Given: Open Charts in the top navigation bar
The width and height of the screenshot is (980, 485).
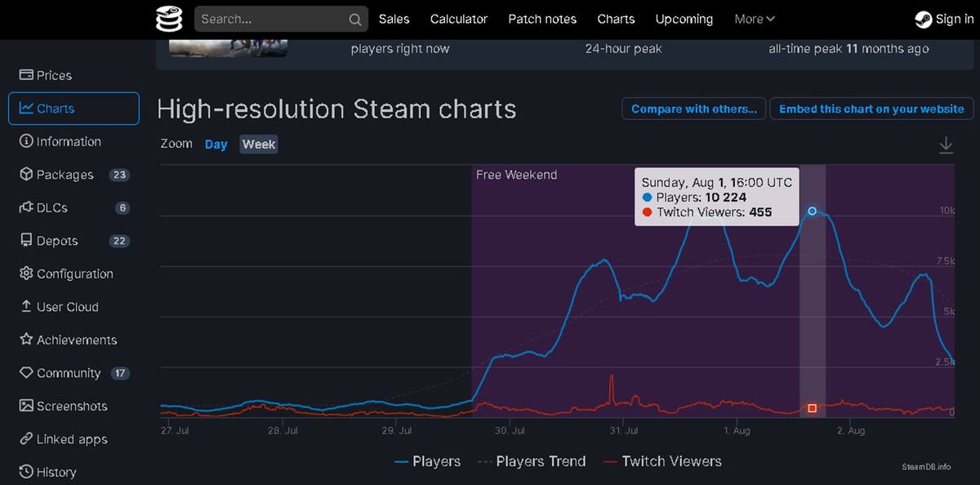Looking at the screenshot, I should tap(616, 19).
